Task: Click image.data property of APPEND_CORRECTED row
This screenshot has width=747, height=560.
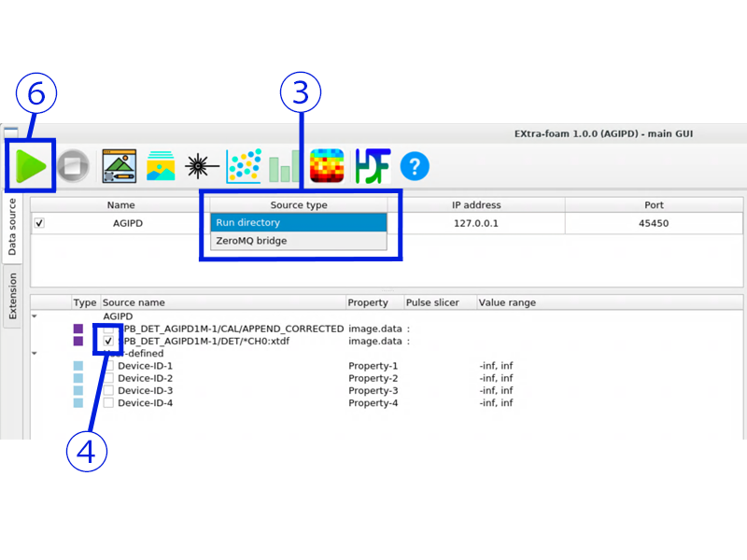Action: (x=375, y=329)
